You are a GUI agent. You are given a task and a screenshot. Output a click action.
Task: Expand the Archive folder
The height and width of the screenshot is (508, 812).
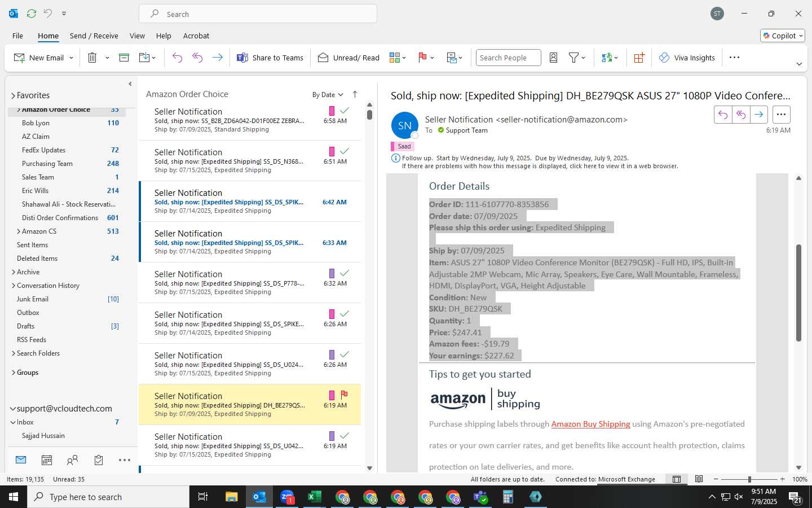coord(13,272)
